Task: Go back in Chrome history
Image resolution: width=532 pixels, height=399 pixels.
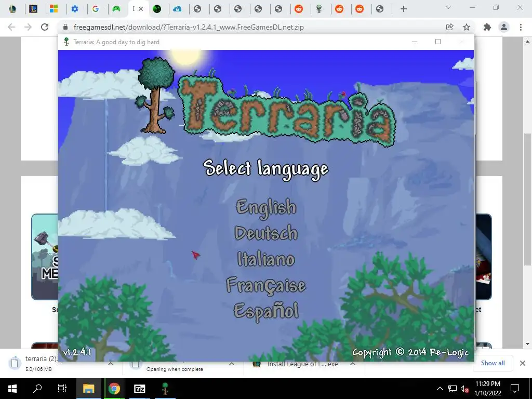Action: [x=11, y=27]
